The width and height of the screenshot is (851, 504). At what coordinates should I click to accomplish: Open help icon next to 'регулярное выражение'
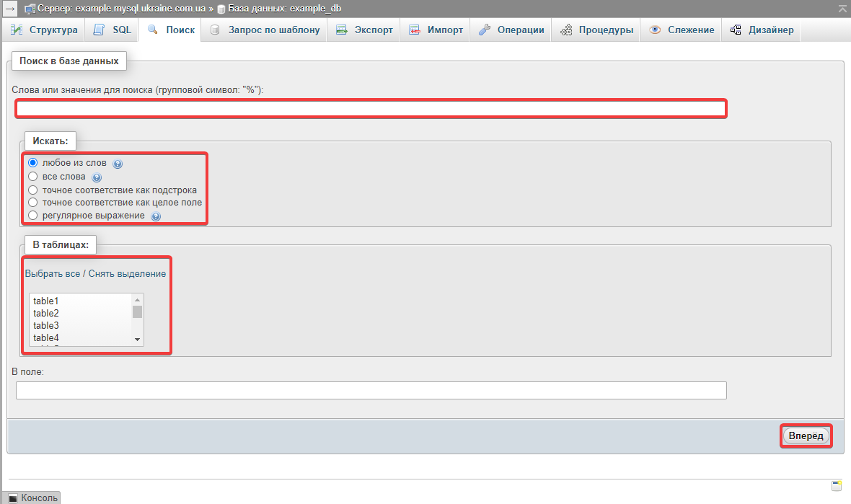pos(155,216)
